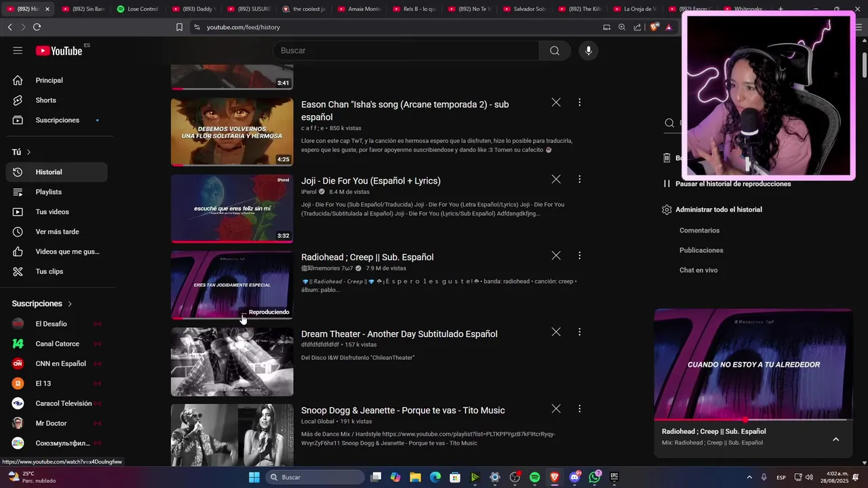Click the share icon in address bar
Viewport: 868px width, 488px height.
637,27
